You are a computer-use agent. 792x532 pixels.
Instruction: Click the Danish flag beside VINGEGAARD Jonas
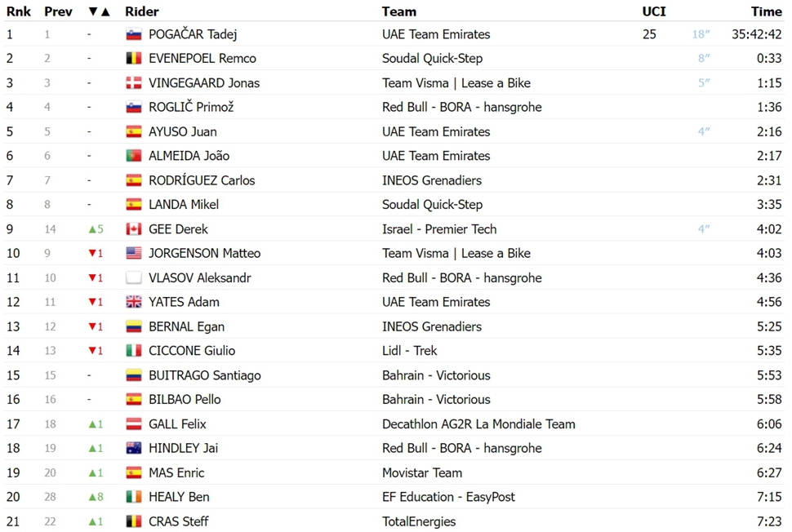tap(133, 82)
